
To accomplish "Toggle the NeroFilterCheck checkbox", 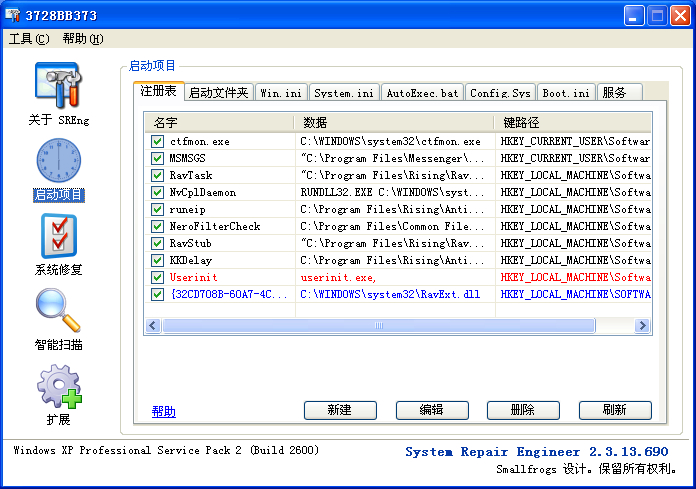I will pyautogui.click(x=157, y=226).
